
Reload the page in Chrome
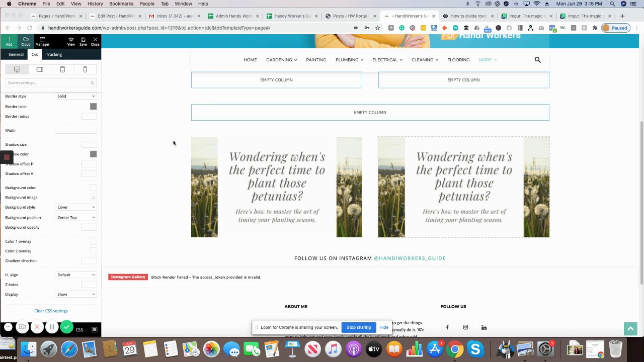(x=30, y=28)
